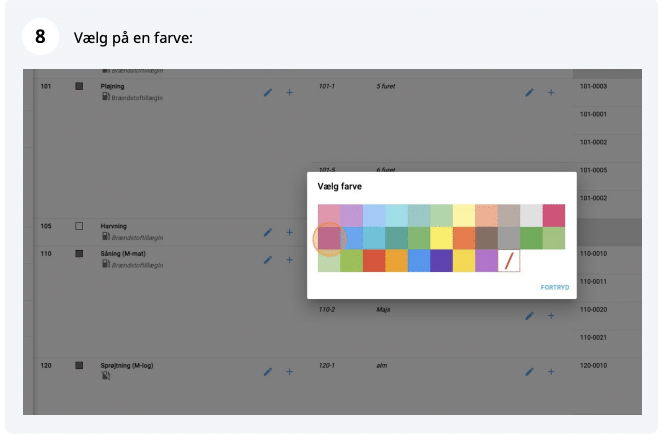Click the pencil icon on the Majs row
Image resolution: width=661 pixels, height=434 pixels.
pos(529,316)
